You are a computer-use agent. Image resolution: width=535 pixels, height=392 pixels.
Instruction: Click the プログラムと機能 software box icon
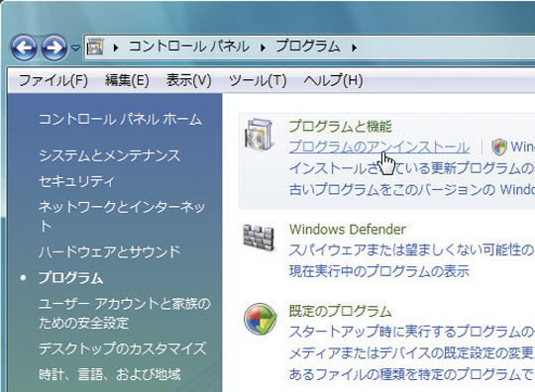[260, 135]
